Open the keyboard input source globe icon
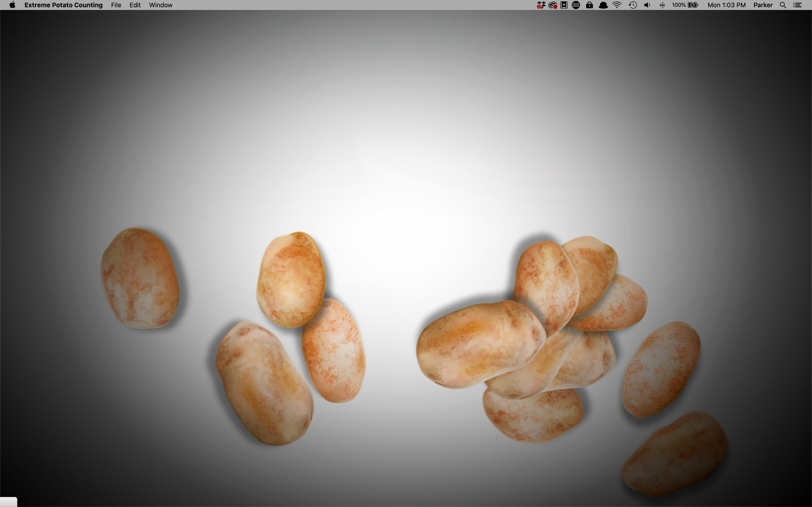Image resolution: width=812 pixels, height=507 pixels. 576,5
